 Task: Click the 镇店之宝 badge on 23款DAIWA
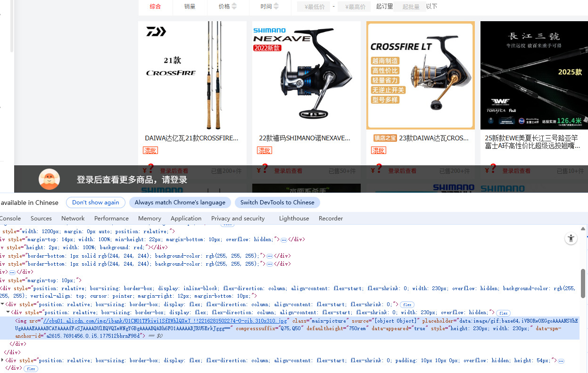[x=385, y=138]
